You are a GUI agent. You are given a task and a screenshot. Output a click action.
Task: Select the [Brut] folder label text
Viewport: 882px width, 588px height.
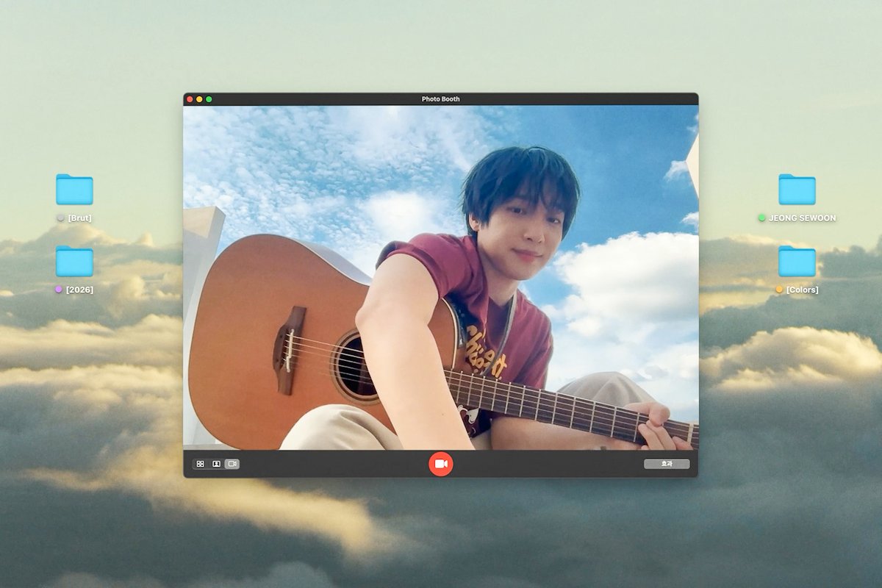79,218
